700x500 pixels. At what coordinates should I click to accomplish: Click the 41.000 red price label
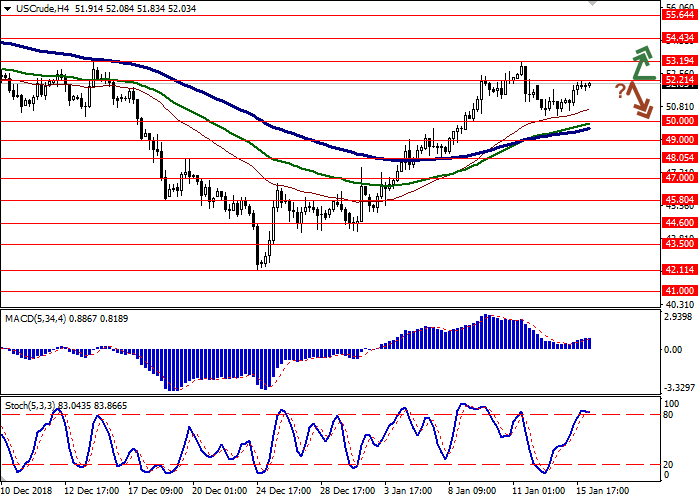(679, 291)
